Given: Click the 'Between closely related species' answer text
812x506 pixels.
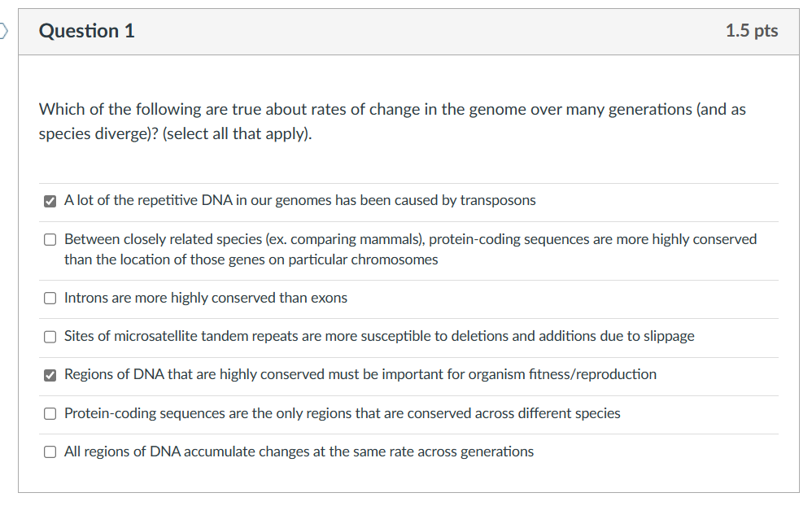Looking at the screenshot, I should pyautogui.click(x=410, y=239).
